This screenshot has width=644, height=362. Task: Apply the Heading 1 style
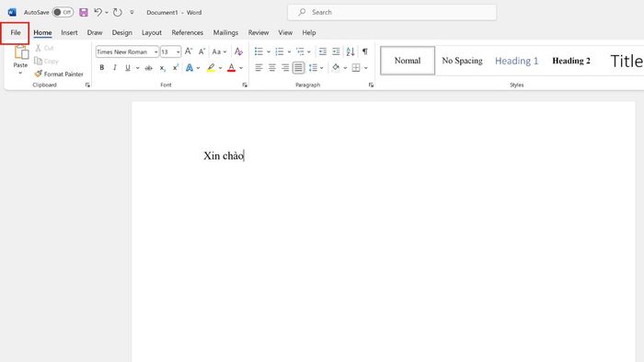(x=516, y=61)
